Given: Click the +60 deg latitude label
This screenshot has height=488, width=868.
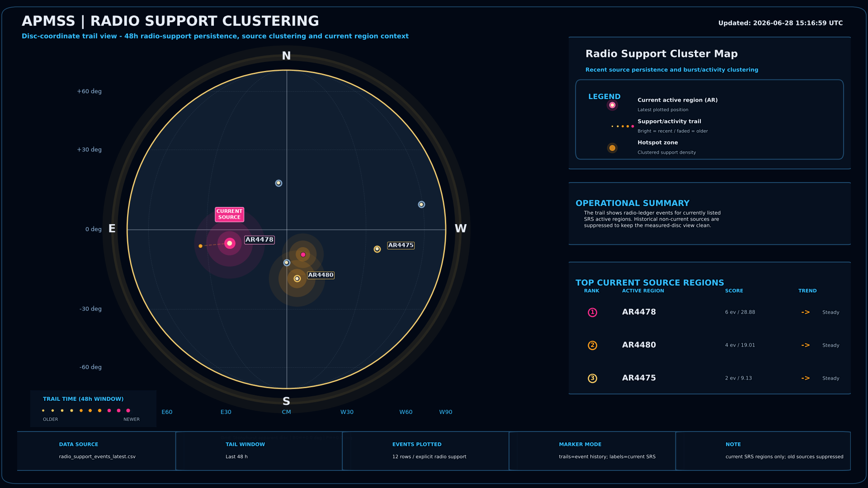Looking at the screenshot, I should [89, 91].
